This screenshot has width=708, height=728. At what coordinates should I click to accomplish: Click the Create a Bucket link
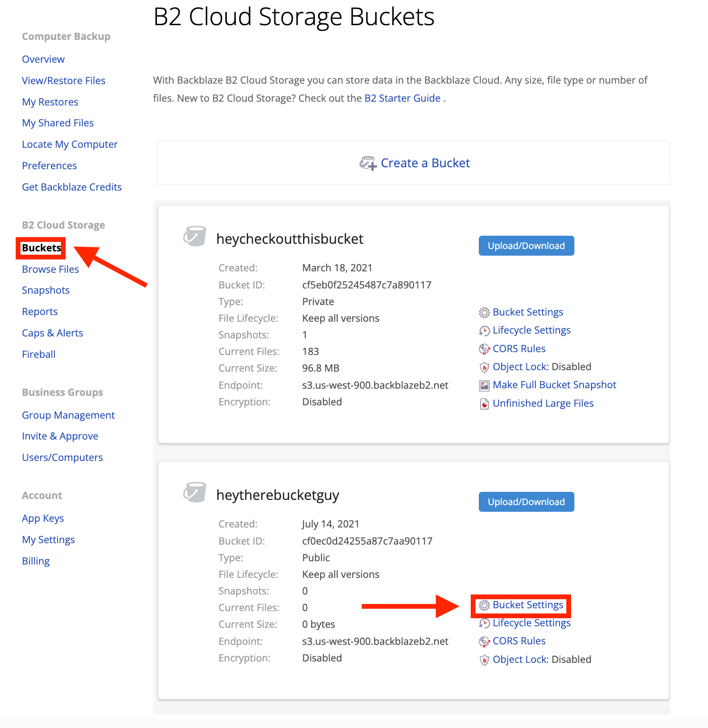click(425, 163)
